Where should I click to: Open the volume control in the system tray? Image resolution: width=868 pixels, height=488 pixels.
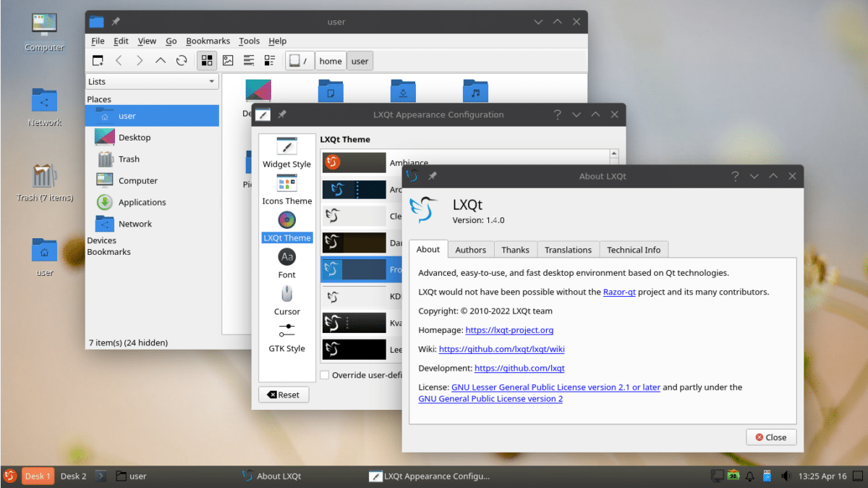[x=786, y=476]
